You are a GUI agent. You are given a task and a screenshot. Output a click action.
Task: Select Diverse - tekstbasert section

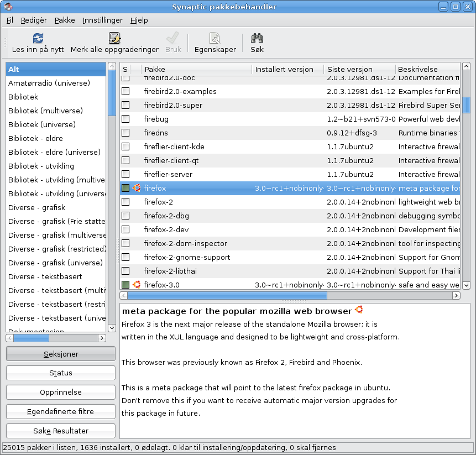point(56,276)
